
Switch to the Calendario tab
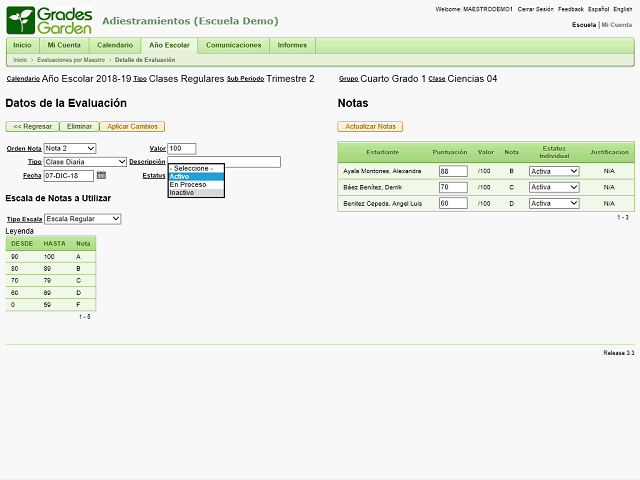coord(115,45)
